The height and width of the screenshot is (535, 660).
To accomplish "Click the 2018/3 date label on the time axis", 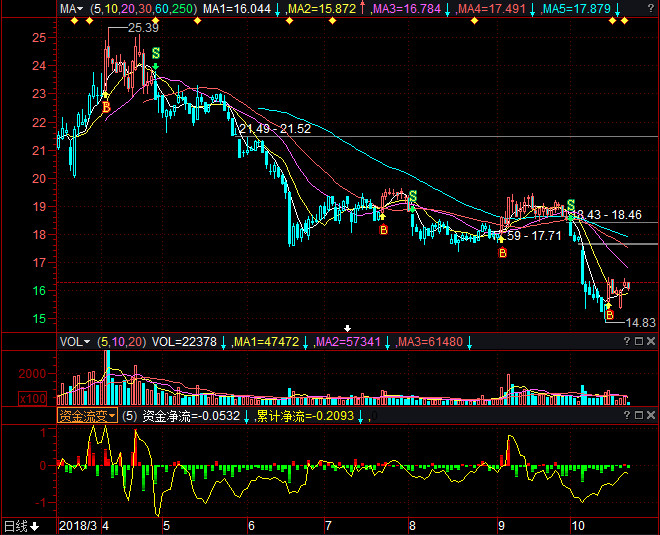I will 78,525.
